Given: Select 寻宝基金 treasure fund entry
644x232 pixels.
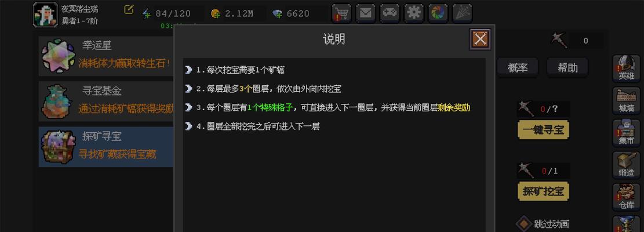Looking at the screenshot, I should point(107,101).
